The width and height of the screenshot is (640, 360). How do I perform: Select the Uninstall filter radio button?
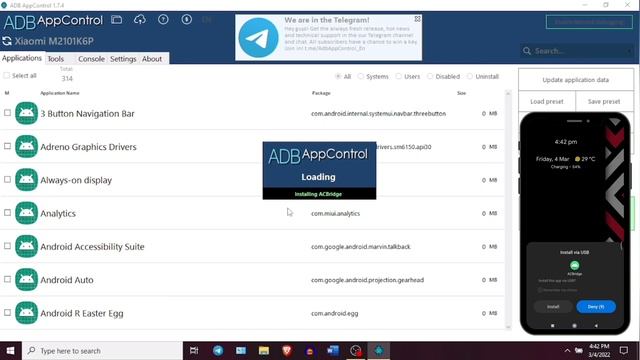point(470,76)
